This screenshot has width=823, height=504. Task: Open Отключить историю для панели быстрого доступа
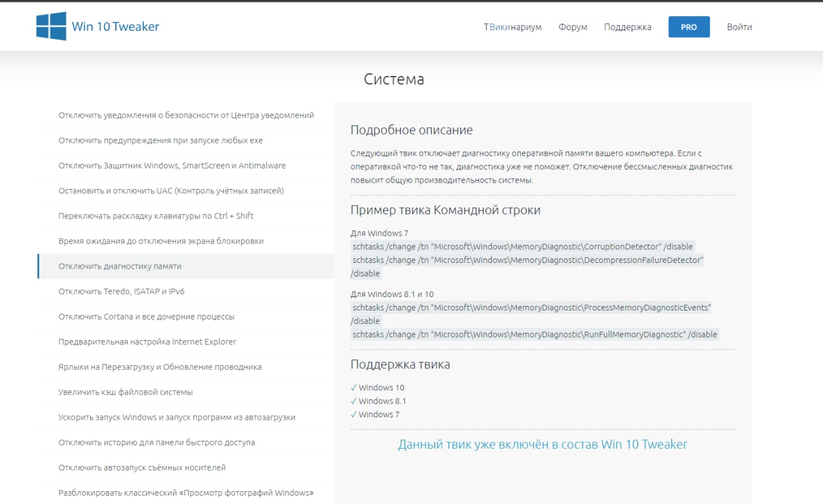(x=186, y=442)
